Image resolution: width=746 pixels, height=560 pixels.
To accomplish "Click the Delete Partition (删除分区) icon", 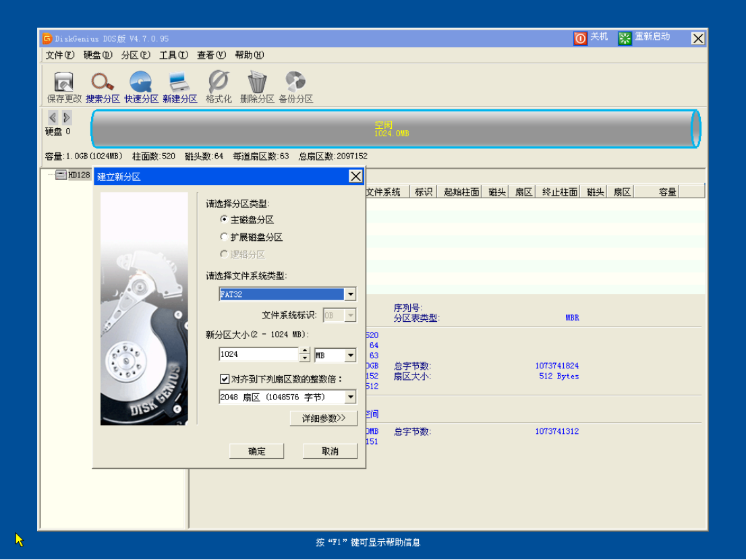I will pyautogui.click(x=257, y=86).
